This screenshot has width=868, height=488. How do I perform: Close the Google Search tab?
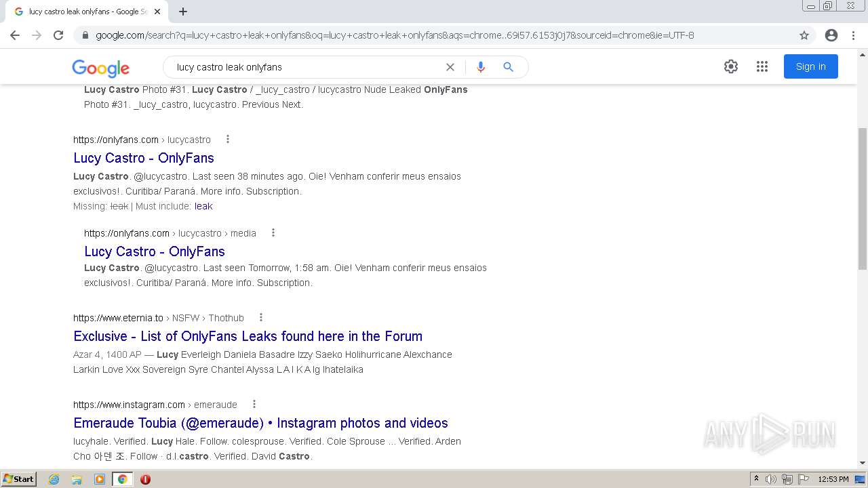[157, 12]
